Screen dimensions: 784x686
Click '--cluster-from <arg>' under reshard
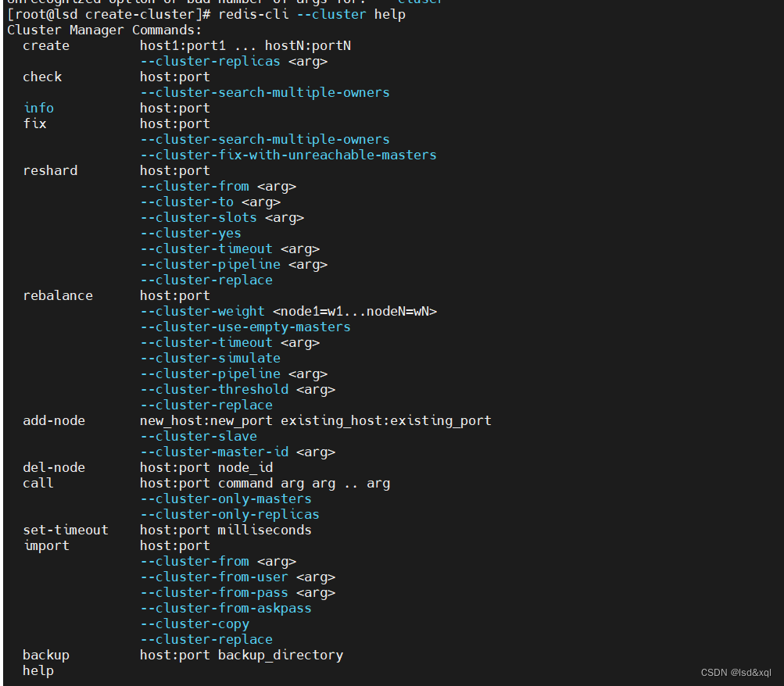(218, 187)
